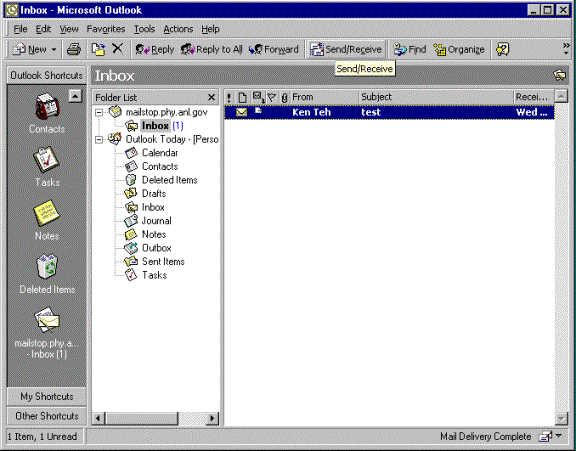
Task: Click Folder List right scroll arrow
Action: (x=212, y=418)
